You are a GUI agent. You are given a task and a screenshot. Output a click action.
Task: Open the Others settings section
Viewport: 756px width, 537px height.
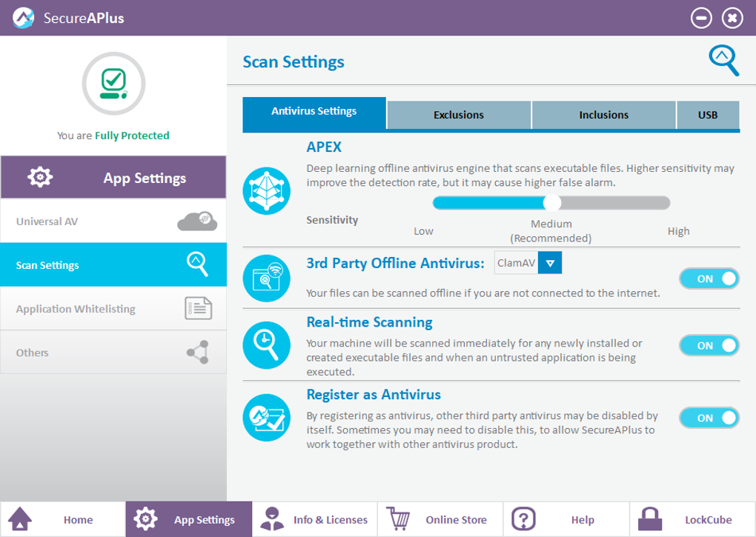click(113, 352)
